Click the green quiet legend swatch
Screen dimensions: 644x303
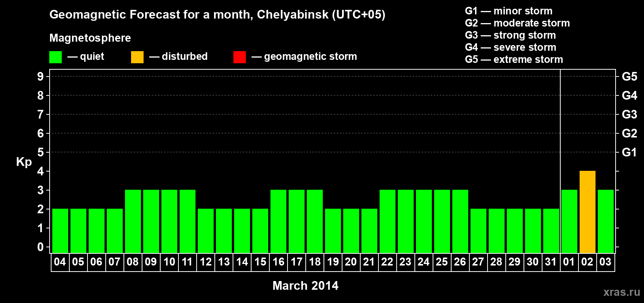coord(55,57)
